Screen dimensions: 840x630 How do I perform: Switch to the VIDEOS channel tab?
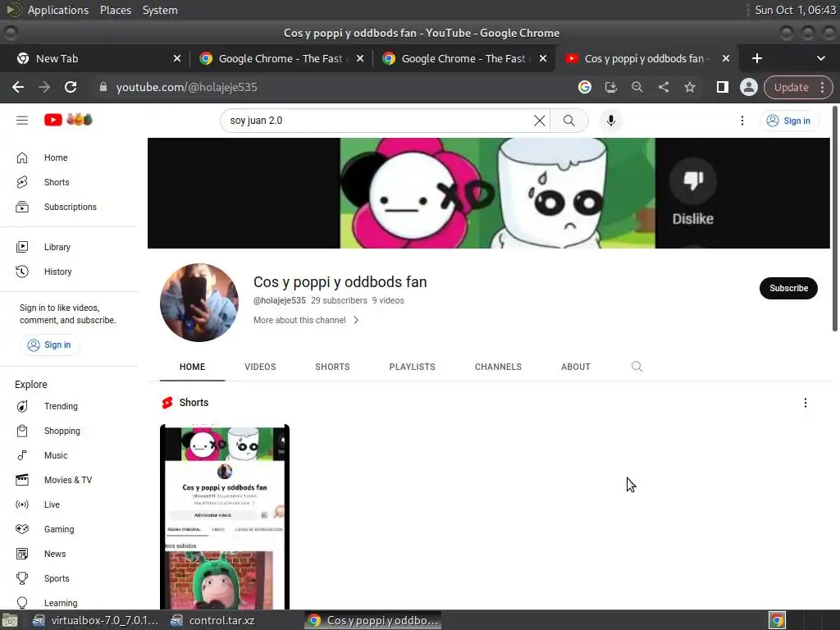pos(260,367)
